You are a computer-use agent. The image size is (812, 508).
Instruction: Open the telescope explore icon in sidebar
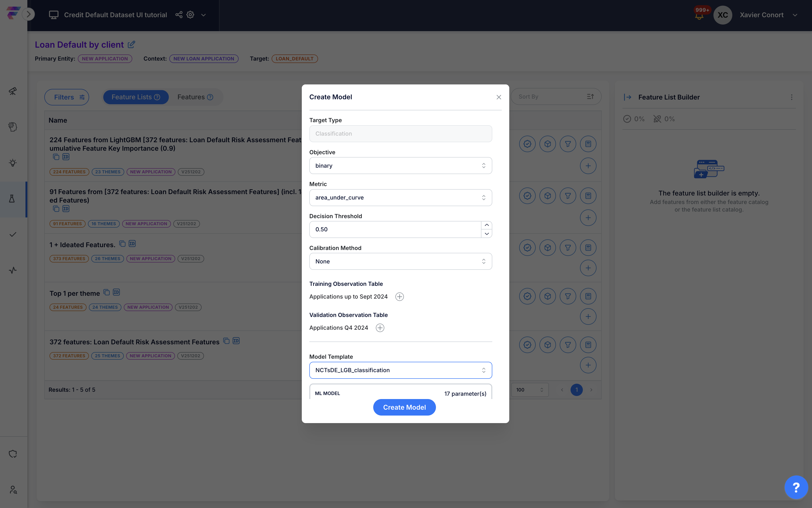click(x=13, y=91)
